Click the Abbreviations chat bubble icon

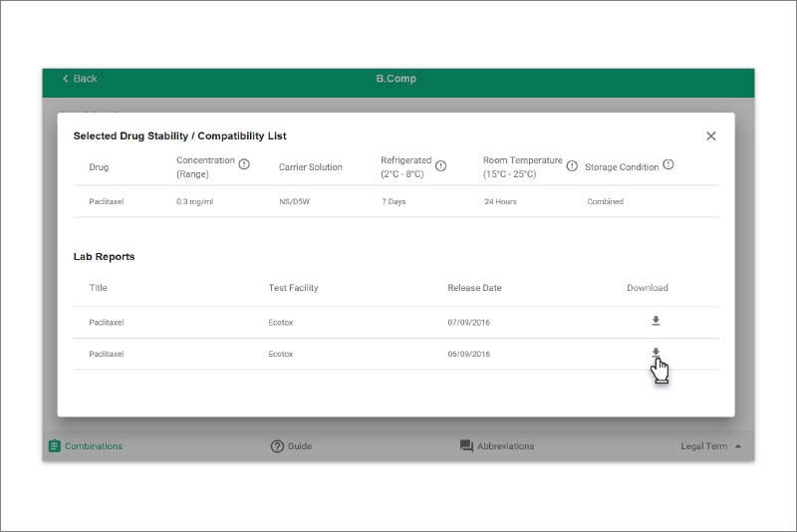466,446
